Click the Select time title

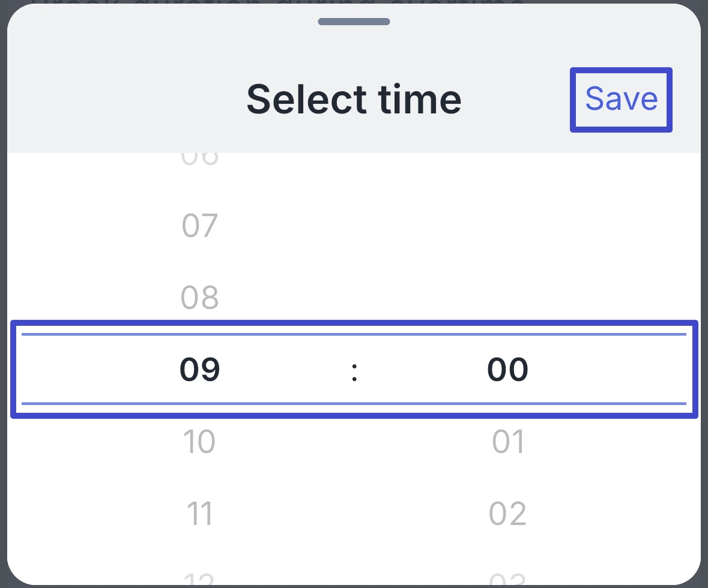(354, 99)
